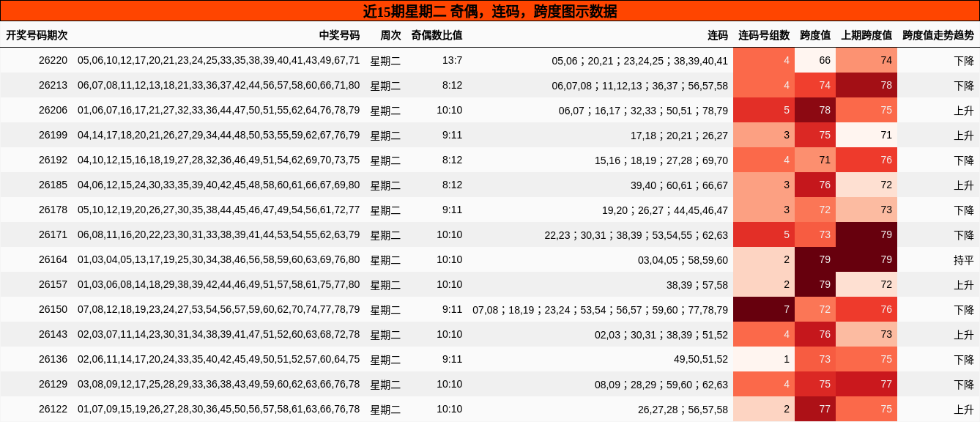Click the orange title banner 近15期星期二

[x=490, y=11]
